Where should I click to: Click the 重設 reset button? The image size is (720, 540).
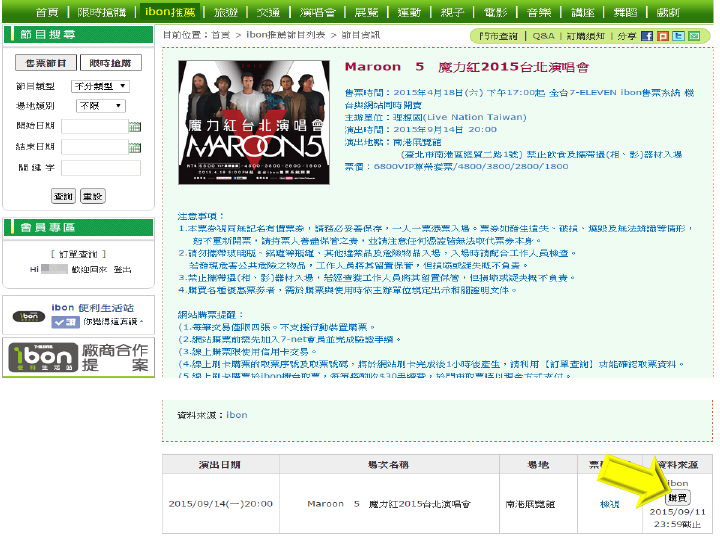[x=93, y=196]
